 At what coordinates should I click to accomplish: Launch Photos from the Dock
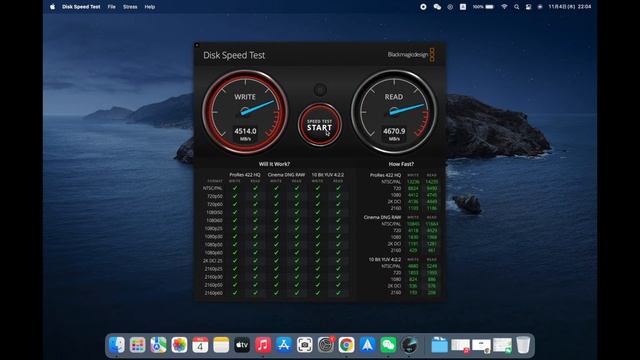(179, 345)
